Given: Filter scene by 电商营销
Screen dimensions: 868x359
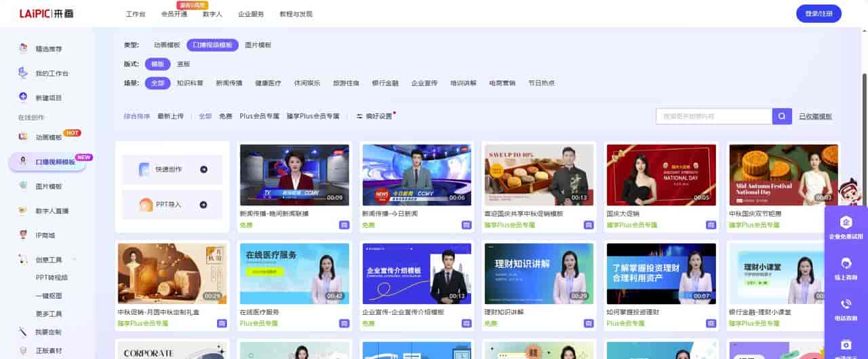Looking at the screenshot, I should [502, 83].
